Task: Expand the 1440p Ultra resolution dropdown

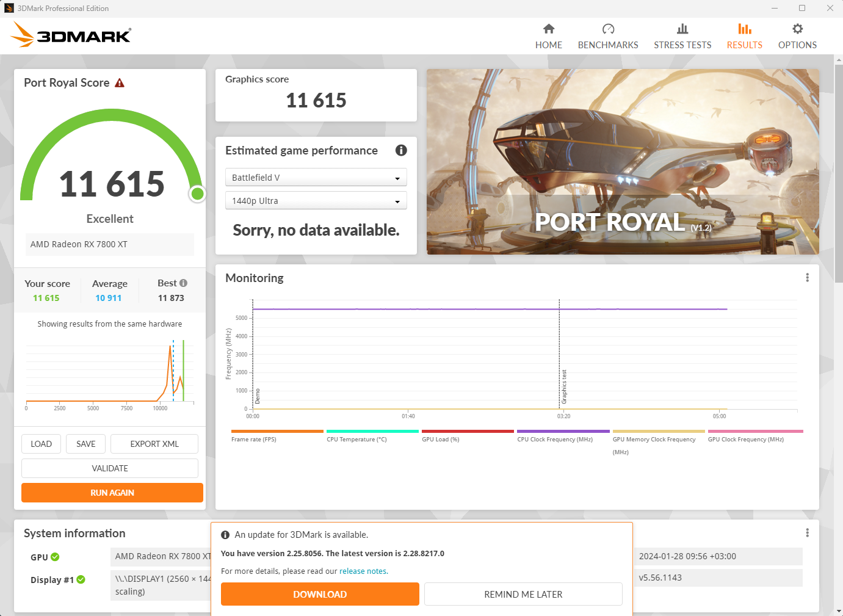Action: click(316, 201)
